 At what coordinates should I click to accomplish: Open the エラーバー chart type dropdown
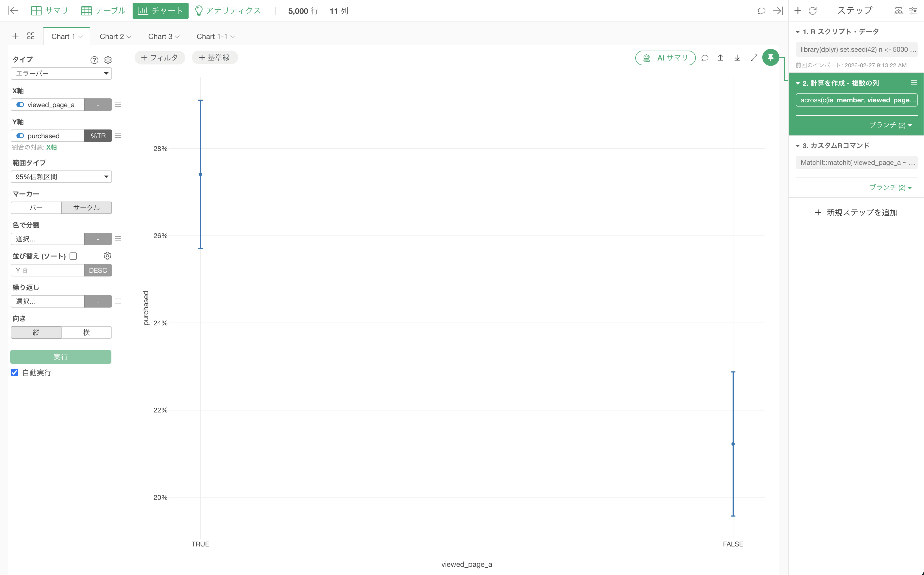click(x=61, y=74)
